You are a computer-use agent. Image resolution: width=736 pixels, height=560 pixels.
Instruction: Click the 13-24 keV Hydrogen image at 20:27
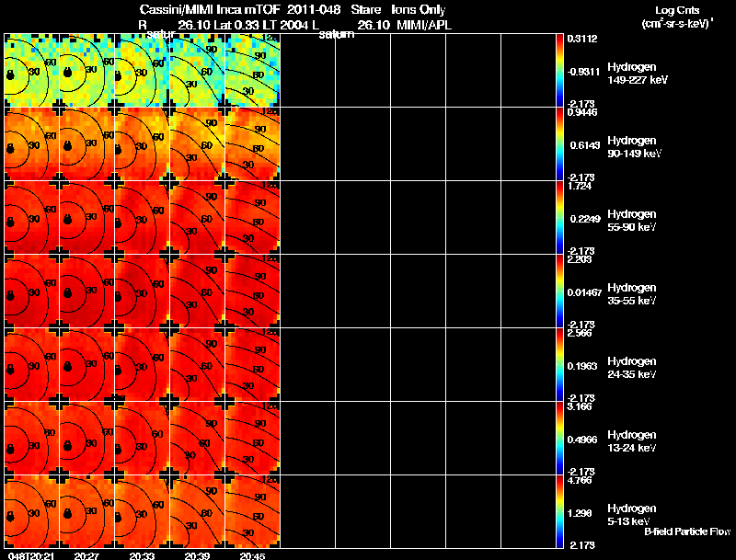(x=87, y=438)
